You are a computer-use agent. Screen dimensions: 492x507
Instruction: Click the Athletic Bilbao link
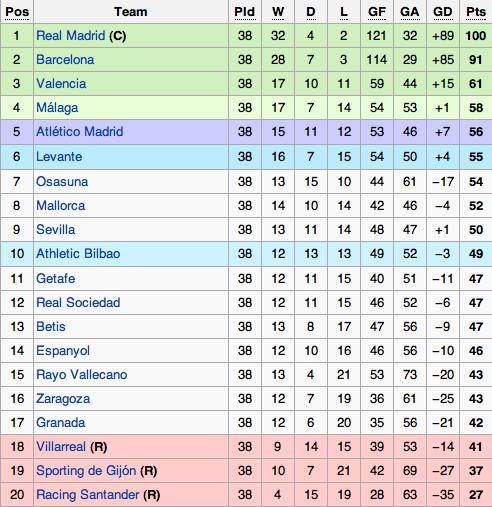tap(78, 254)
